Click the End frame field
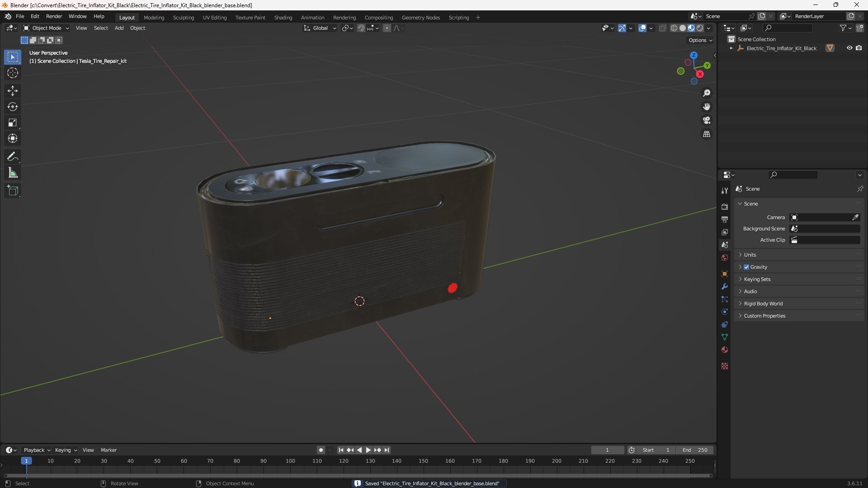 click(x=695, y=450)
